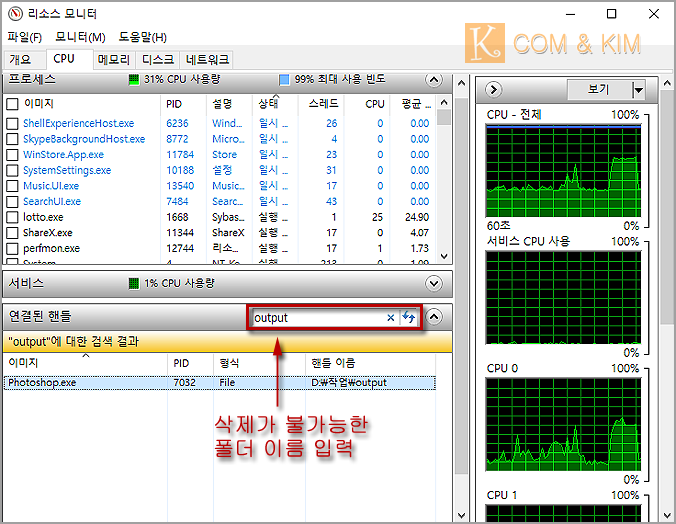Check the Music.UI.exe checkbox

(x=13, y=186)
